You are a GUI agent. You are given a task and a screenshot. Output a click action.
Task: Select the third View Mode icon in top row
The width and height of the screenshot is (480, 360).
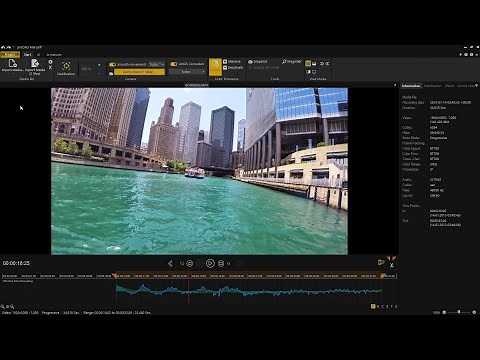point(322,63)
